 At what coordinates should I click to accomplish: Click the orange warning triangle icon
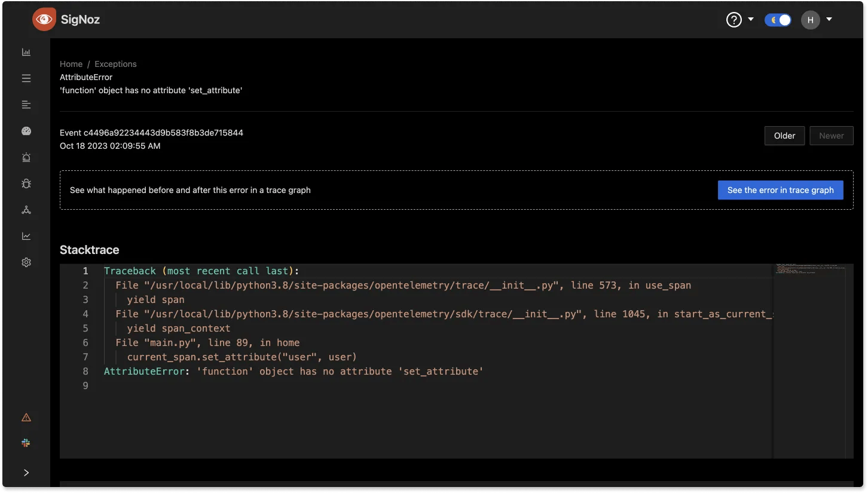click(x=26, y=417)
